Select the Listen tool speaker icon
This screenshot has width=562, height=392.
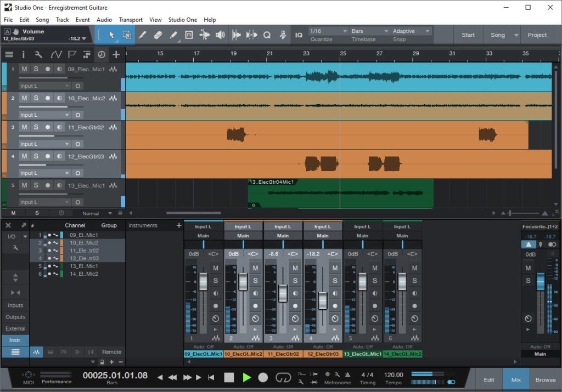point(220,35)
